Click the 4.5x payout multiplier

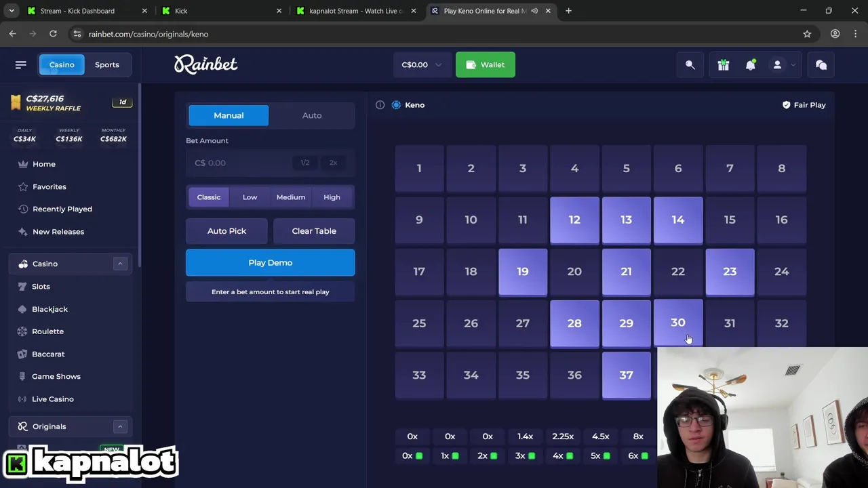point(600,436)
